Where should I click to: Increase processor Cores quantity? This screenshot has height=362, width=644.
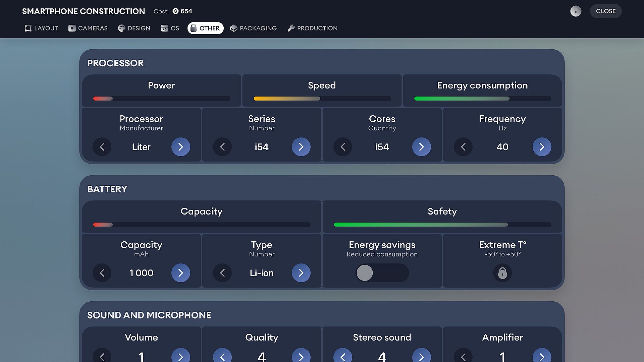[421, 147]
